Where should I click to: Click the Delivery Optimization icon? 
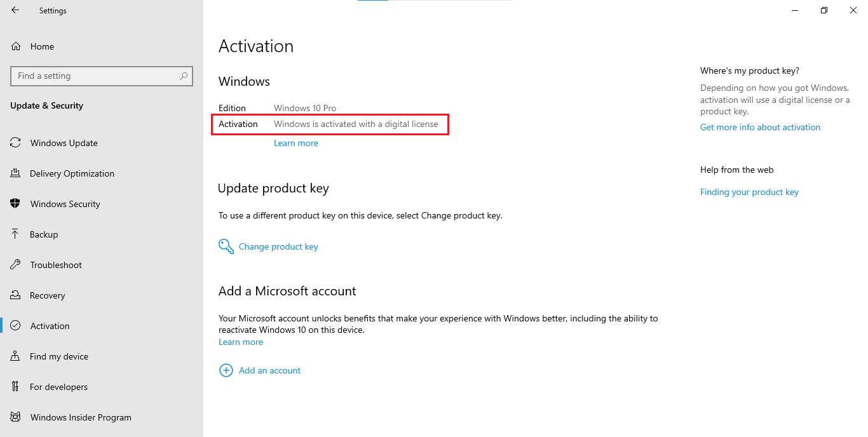[16, 173]
